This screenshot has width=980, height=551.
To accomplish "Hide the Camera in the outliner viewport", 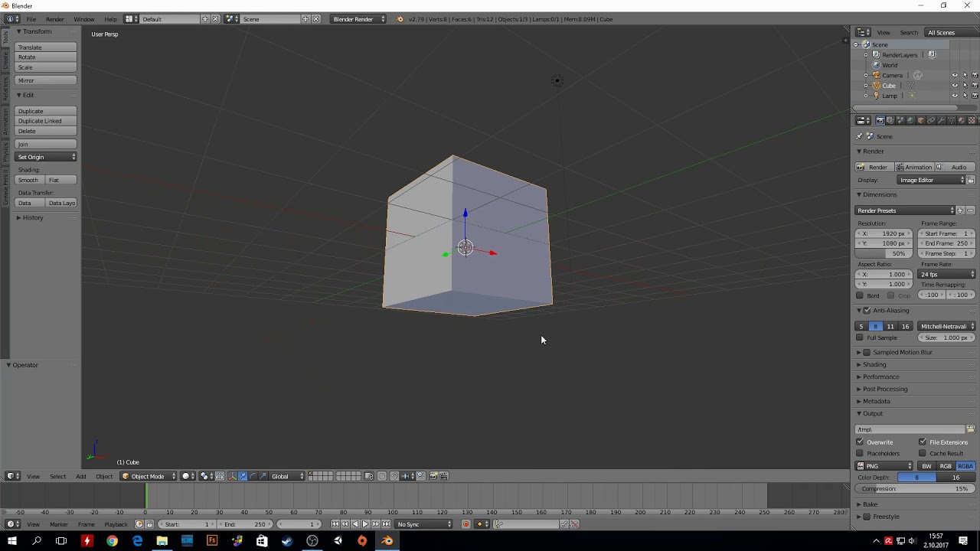I will click(x=955, y=75).
